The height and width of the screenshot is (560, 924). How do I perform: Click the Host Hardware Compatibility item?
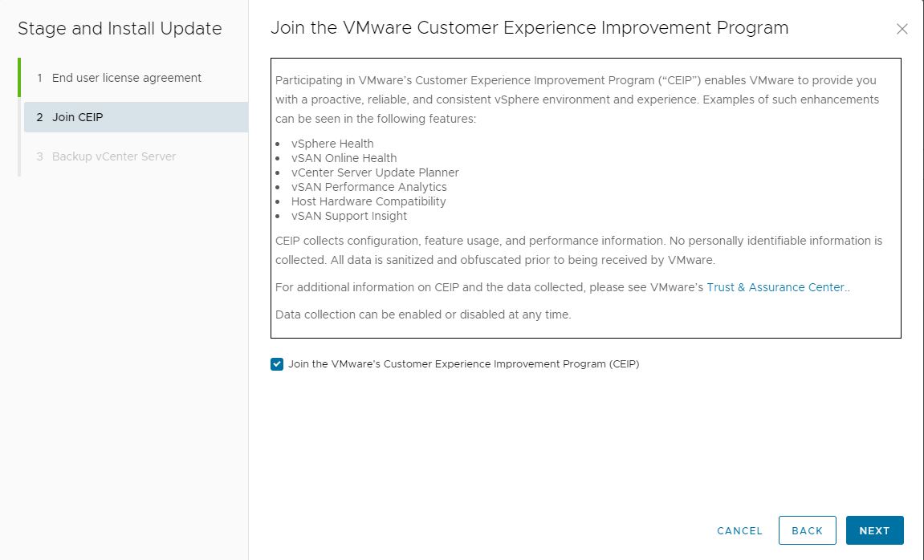coord(368,201)
